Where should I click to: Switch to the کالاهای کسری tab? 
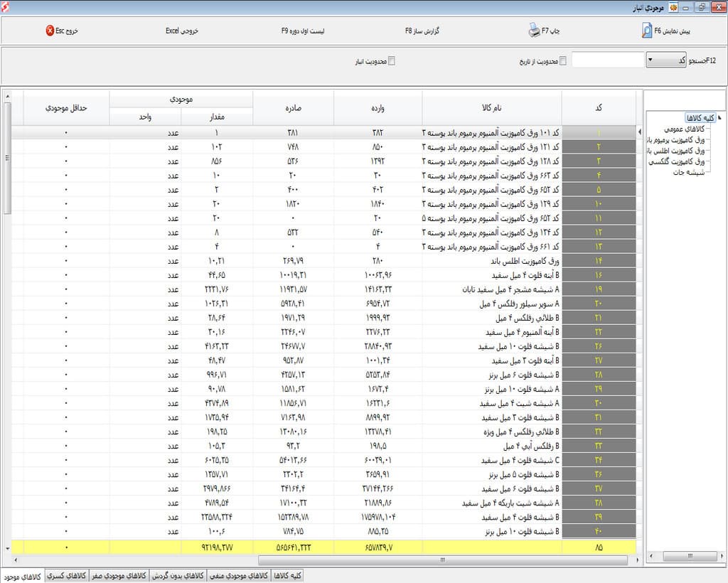[x=66, y=576]
